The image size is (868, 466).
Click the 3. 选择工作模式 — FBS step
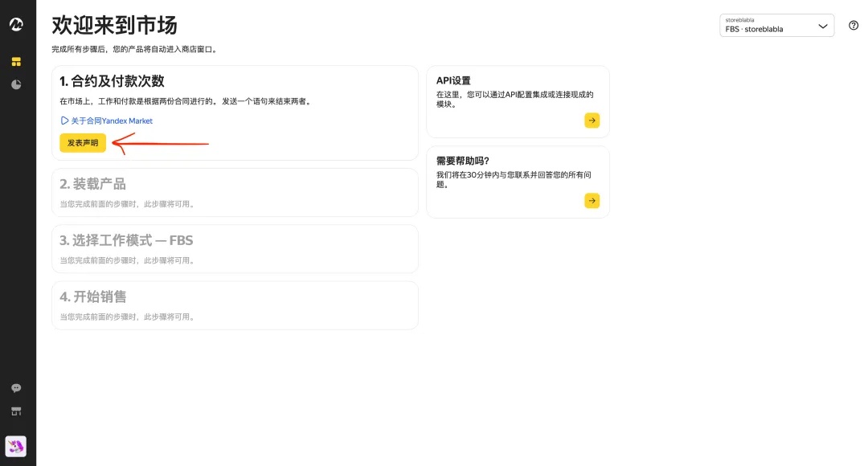point(235,248)
